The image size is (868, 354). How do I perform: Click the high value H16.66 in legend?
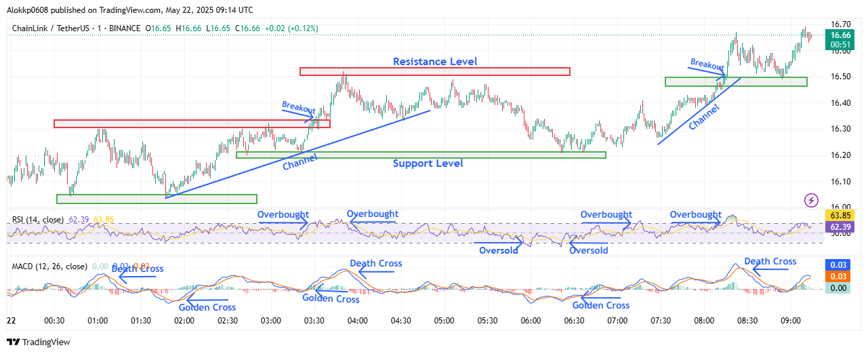[x=188, y=28]
